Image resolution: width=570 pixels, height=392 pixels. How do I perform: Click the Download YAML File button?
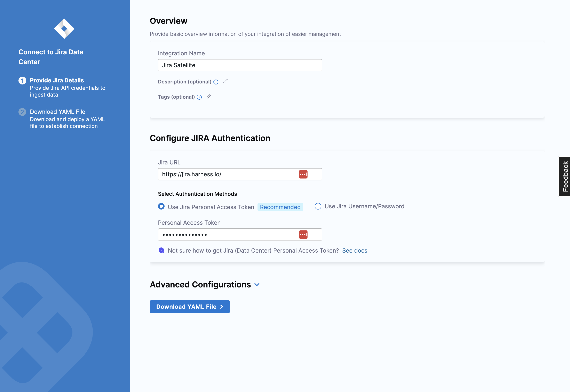(190, 307)
